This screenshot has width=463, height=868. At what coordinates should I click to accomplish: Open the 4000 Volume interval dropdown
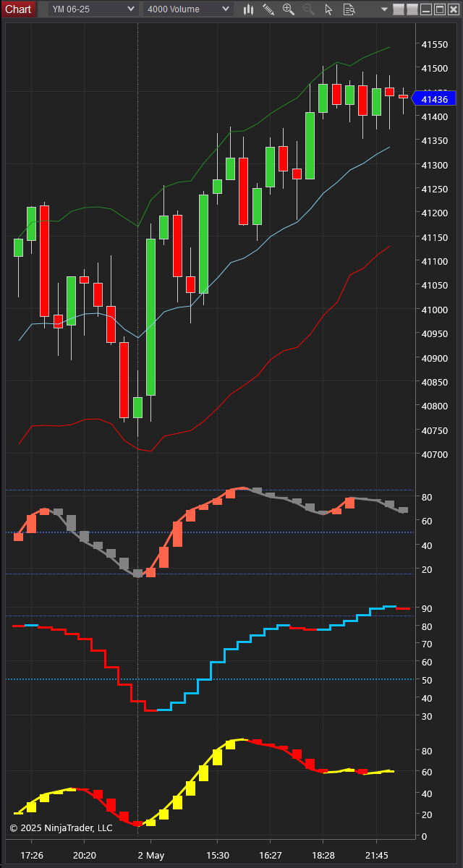point(188,9)
